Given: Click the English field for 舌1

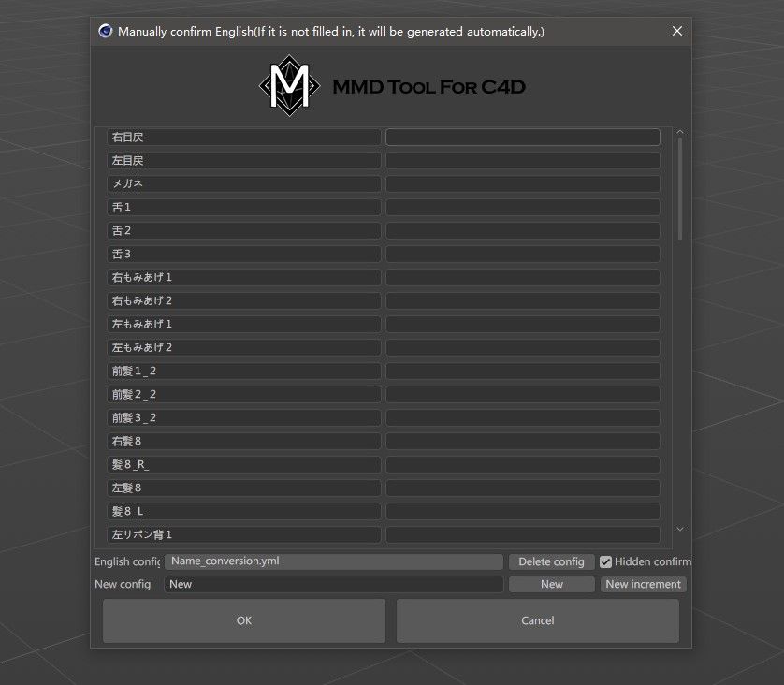Looking at the screenshot, I should pos(522,207).
